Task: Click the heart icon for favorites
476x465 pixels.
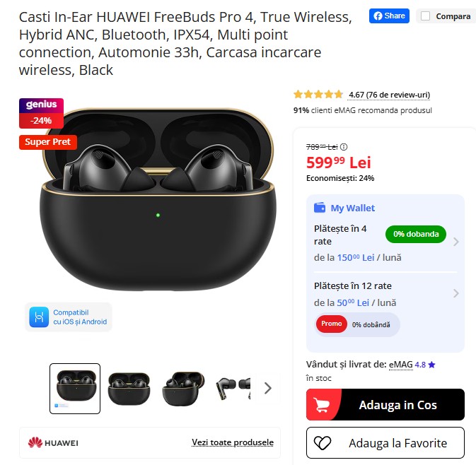Action: tap(323, 443)
